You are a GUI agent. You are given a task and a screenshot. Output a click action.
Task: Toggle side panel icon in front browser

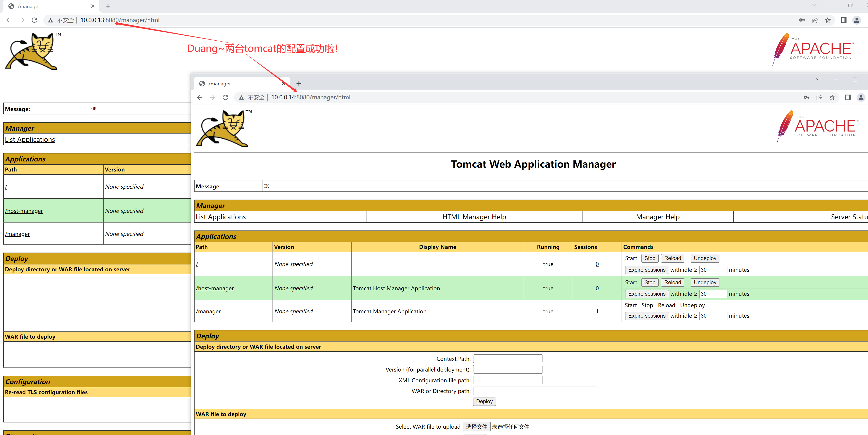[x=848, y=97]
